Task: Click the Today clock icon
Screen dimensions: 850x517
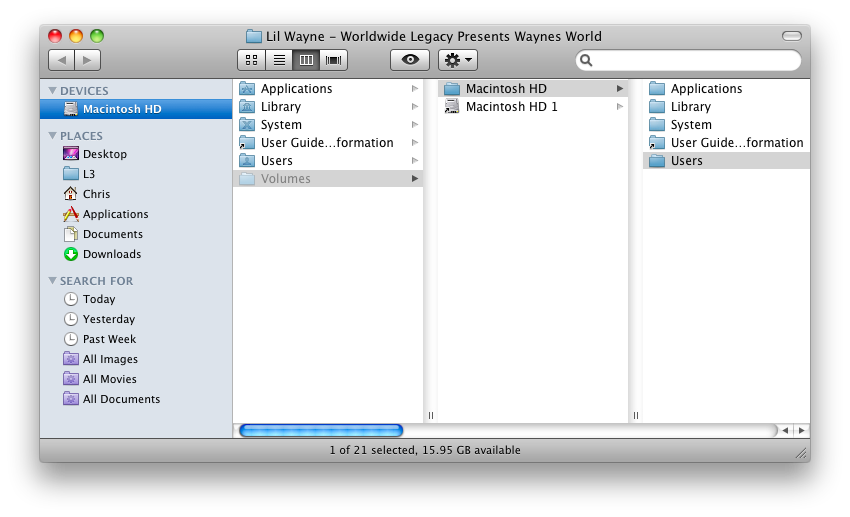Action: pos(70,299)
